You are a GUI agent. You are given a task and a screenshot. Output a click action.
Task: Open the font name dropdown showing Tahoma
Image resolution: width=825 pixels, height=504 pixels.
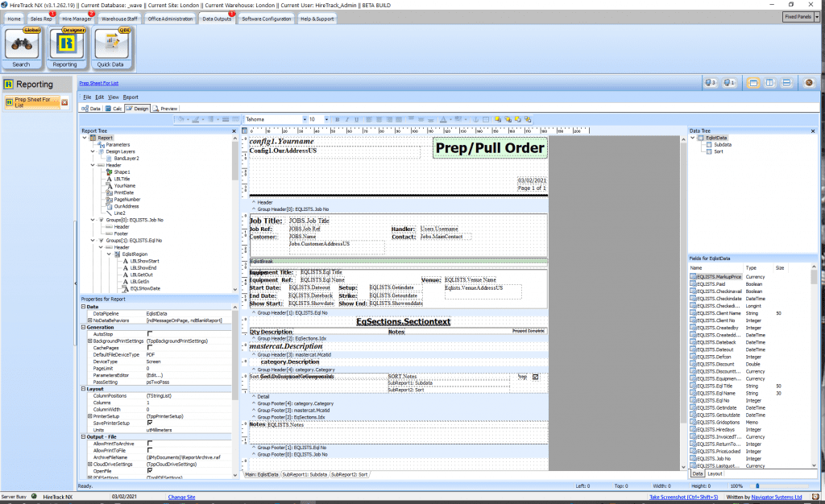[x=304, y=119]
